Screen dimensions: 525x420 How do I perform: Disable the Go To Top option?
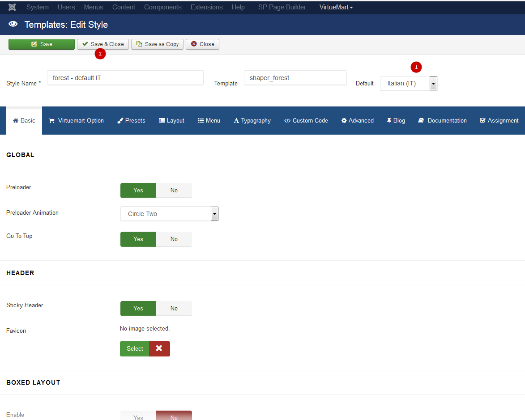[174, 239]
